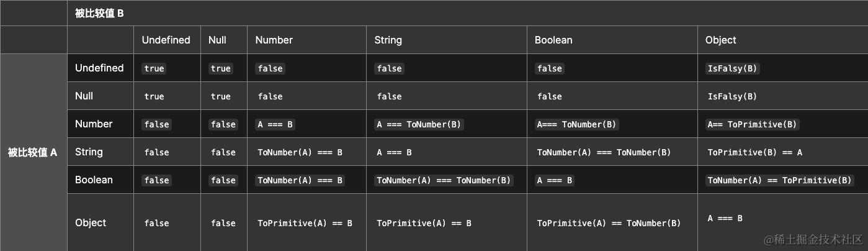The width and height of the screenshot is (868, 251).
Task: Click the Object row label
Action: click(x=91, y=222)
